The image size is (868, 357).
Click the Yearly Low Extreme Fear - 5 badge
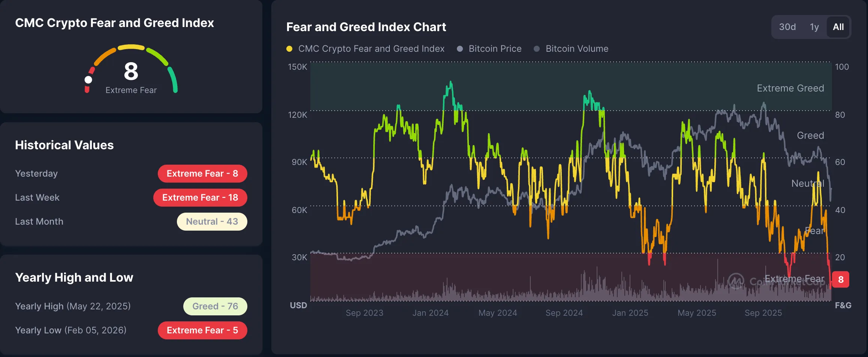pyautogui.click(x=202, y=330)
